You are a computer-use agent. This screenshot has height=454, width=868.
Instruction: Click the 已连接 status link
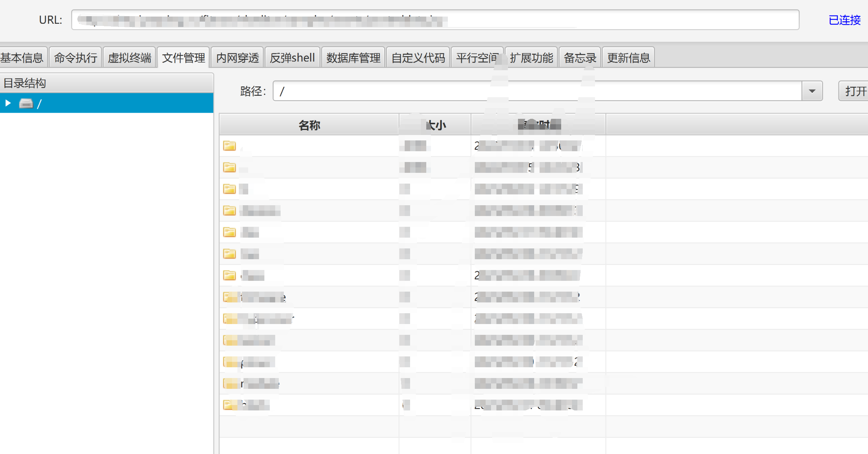click(845, 20)
